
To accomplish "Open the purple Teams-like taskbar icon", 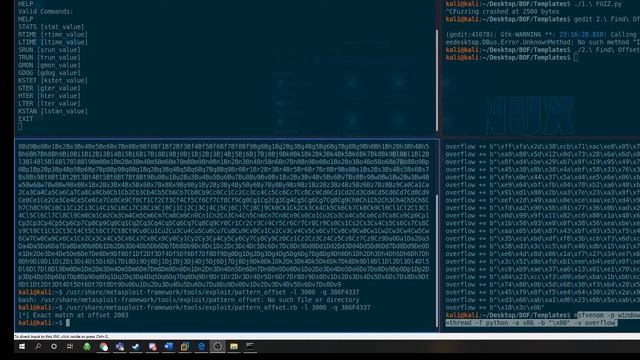I will (120, 347).
